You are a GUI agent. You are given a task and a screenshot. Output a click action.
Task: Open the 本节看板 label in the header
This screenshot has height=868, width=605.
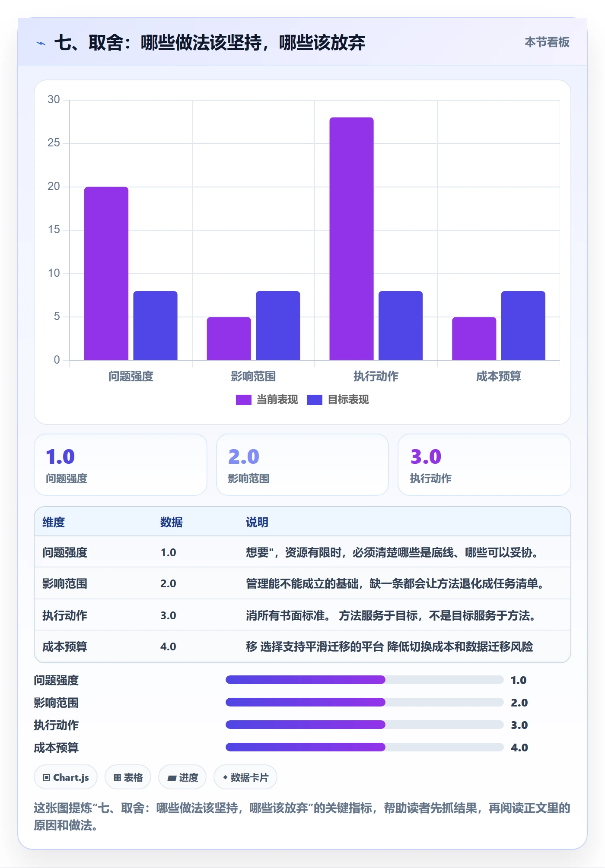pos(547,42)
